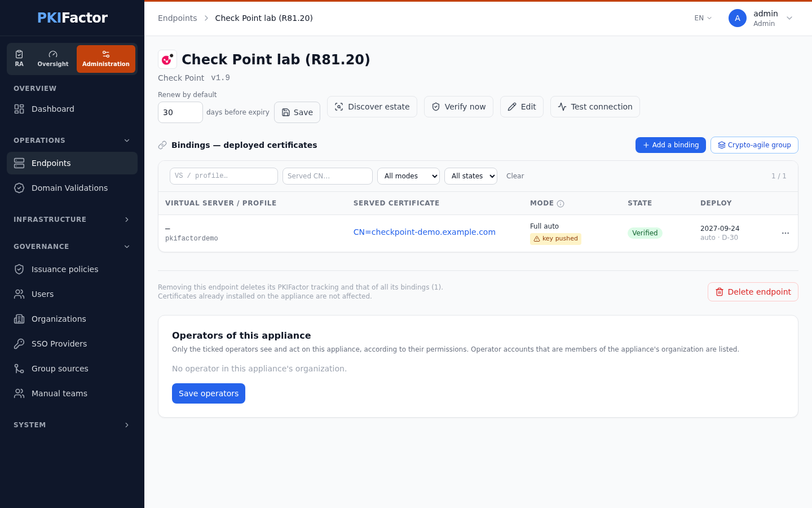Edit the renew days input field
The height and width of the screenshot is (508, 812).
180,112
